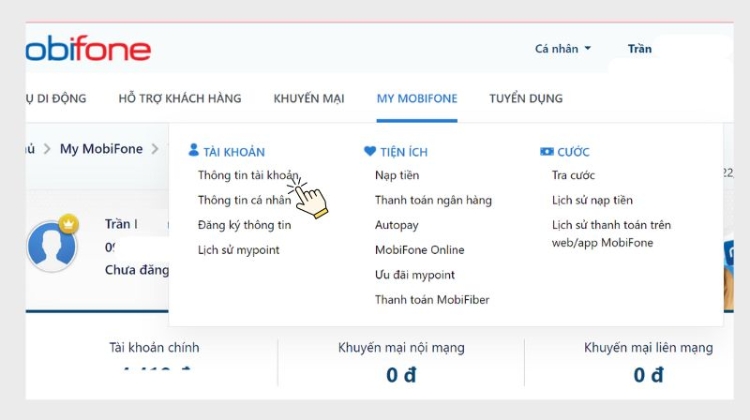View Lịch sử nạp tiền
The height and width of the screenshot is (420, 750).
tap(592, 200)
